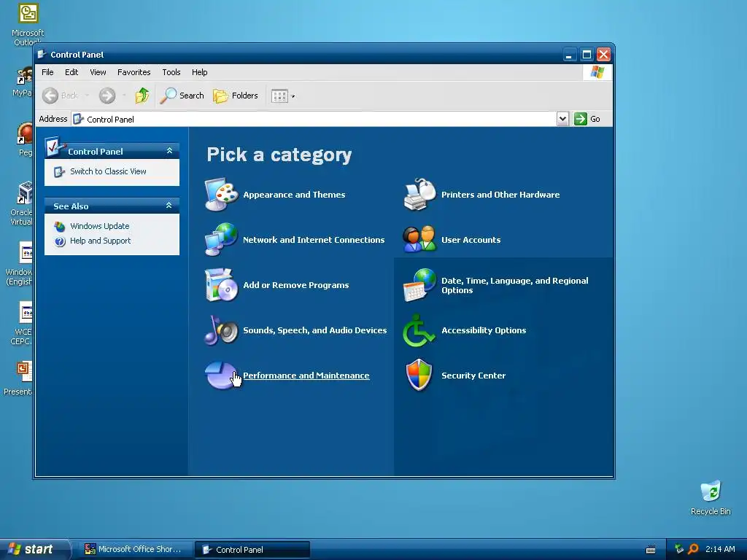Open Appearance and Themes category icon
747x560 pixels.
tap(221, 194)
